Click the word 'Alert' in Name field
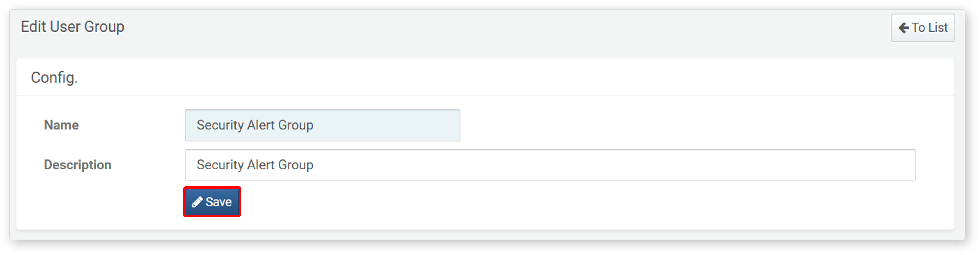The image size is (980, 255). 261,125
